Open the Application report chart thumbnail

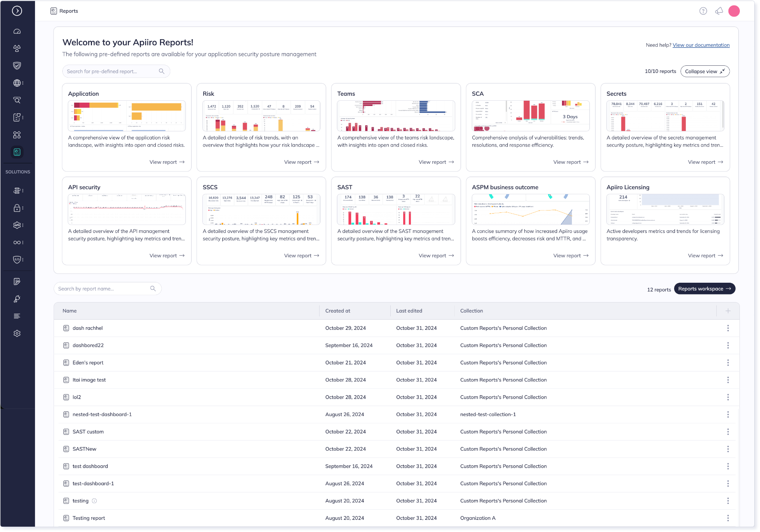[x=127, y=116]
